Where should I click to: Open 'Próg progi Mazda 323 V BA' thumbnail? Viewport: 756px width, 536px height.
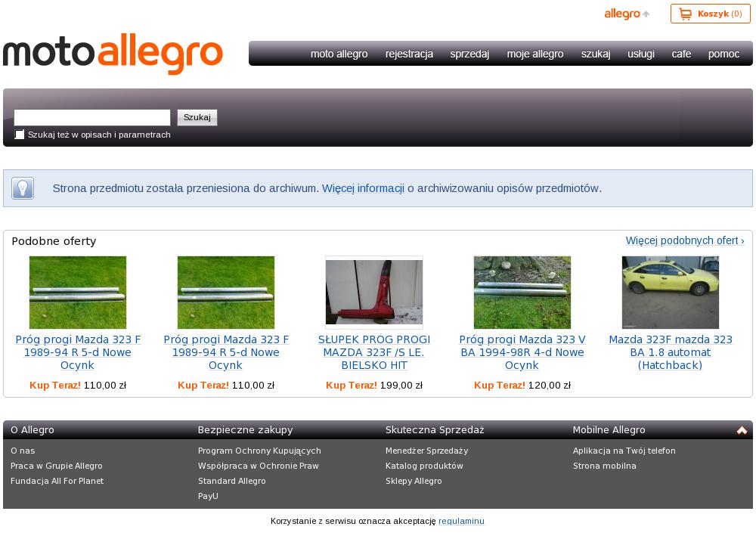click(x=522, y=293)
